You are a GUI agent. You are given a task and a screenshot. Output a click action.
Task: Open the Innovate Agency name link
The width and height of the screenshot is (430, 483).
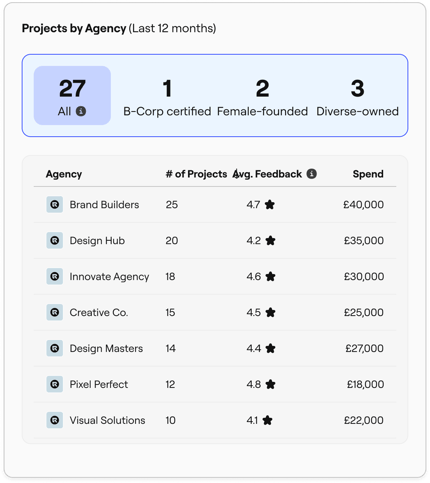coord(109,277)
